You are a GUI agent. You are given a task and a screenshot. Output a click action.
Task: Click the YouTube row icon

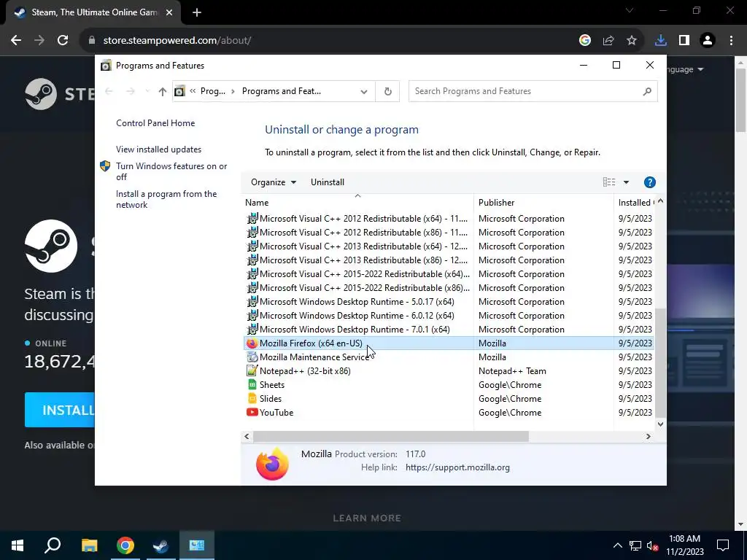[x=252, y=413]
